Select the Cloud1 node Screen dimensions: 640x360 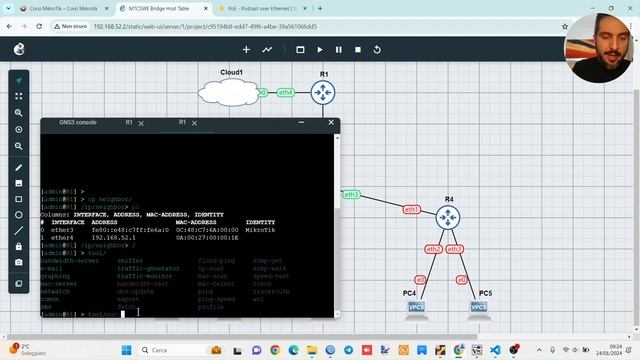[x=229, y=93]
